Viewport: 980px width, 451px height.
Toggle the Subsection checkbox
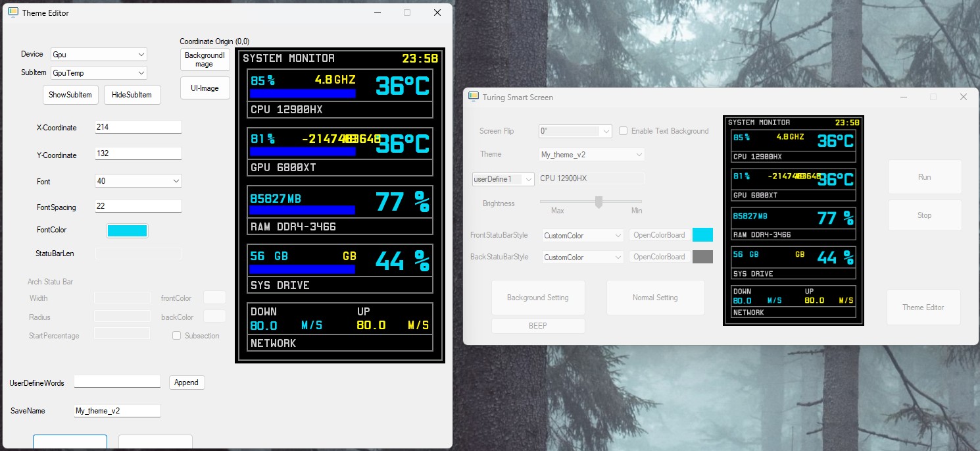pyautogui.click(x=176, y=335)
